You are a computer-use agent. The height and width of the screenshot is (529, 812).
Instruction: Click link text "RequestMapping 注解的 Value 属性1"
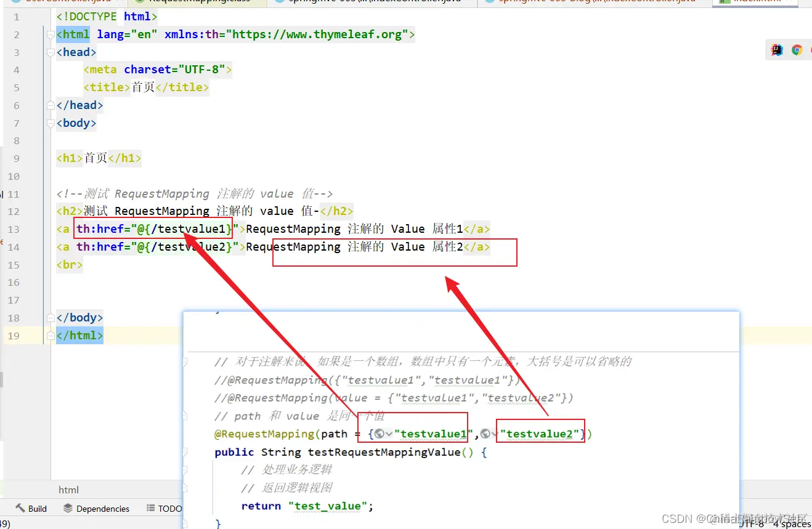[x=354, y=229]
